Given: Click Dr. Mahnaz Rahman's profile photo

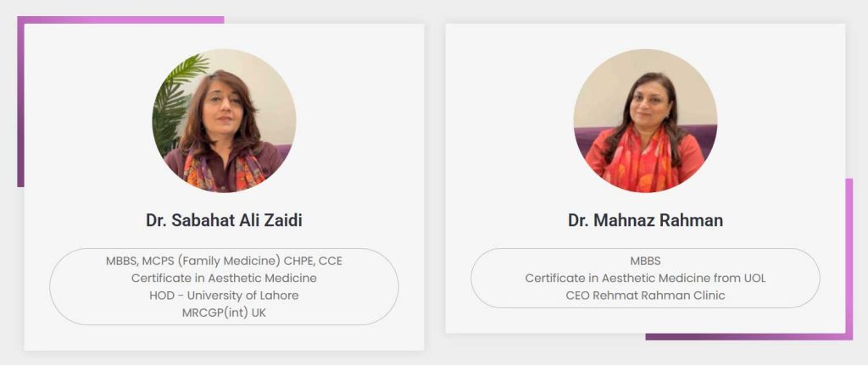Looking at the screenshot, I should click(x=645, y=120).
